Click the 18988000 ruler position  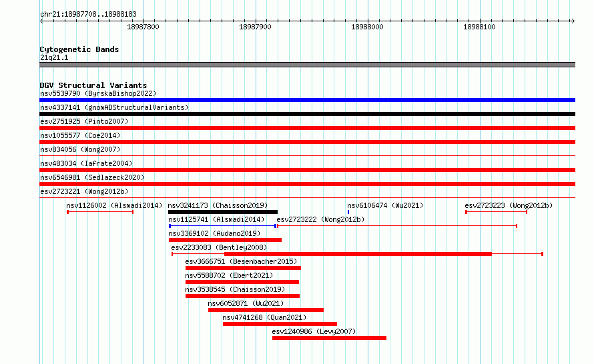pyautogui.click(x=367, y=27)
